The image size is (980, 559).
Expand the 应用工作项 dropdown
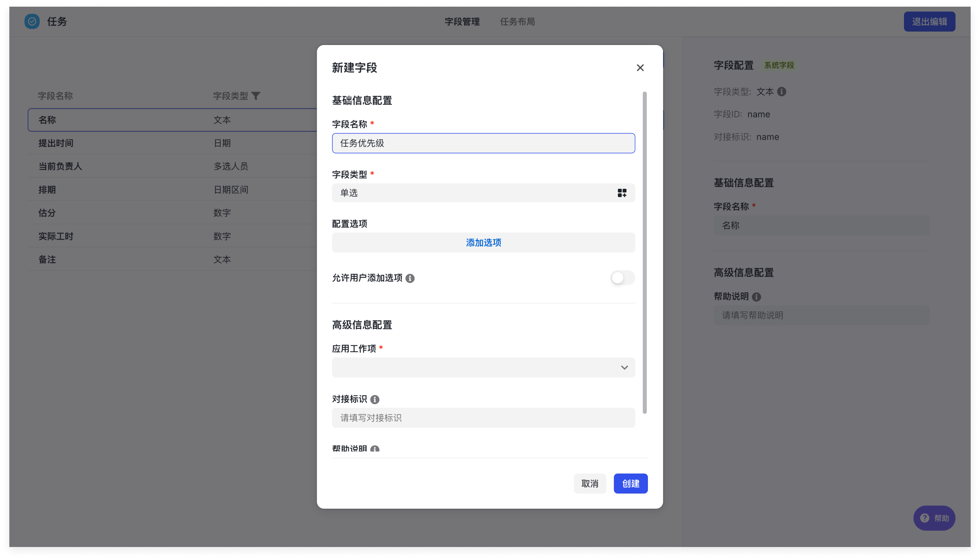[x=483, y=368]
